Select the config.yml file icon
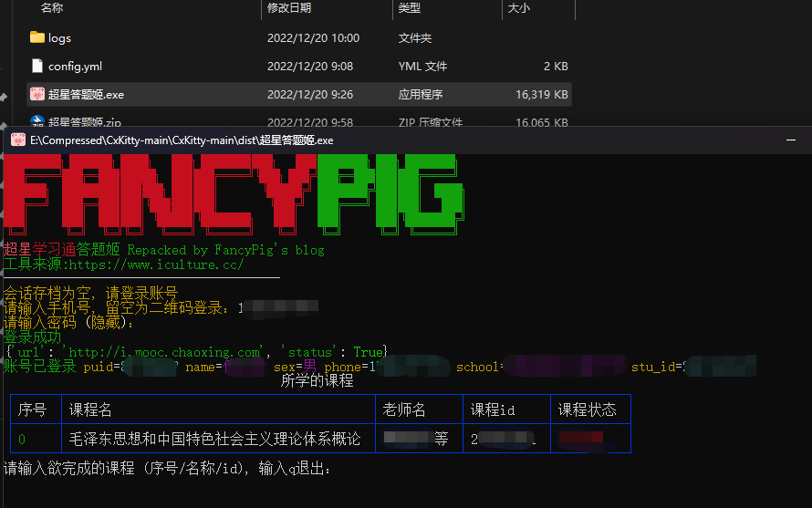The width and height of the screenshot is (812, 508). coord(37,66)
